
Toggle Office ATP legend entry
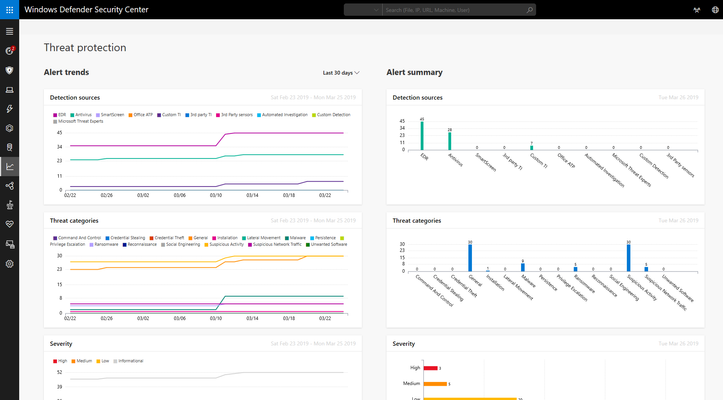[x=141, y=115]
